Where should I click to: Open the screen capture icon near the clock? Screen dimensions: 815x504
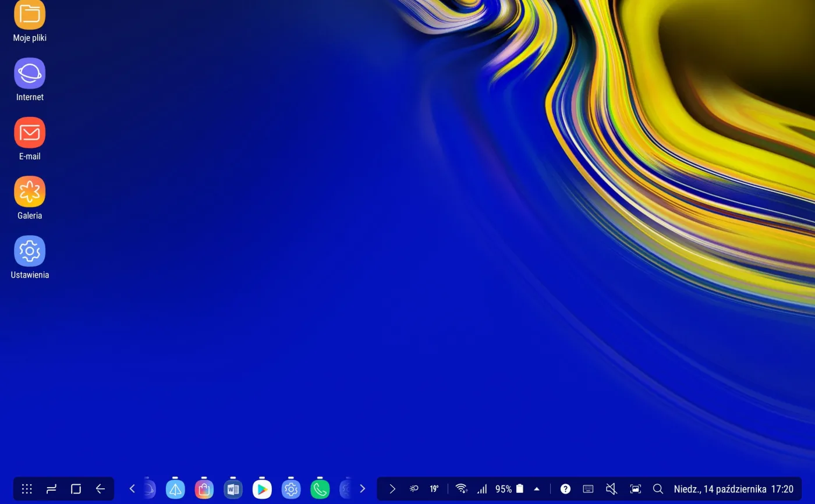[635, 489]
